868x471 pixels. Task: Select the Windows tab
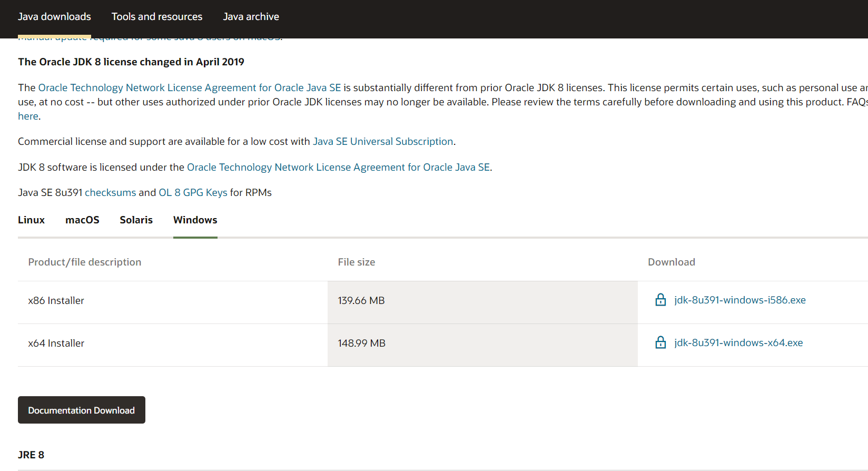(x=195, y=220)
